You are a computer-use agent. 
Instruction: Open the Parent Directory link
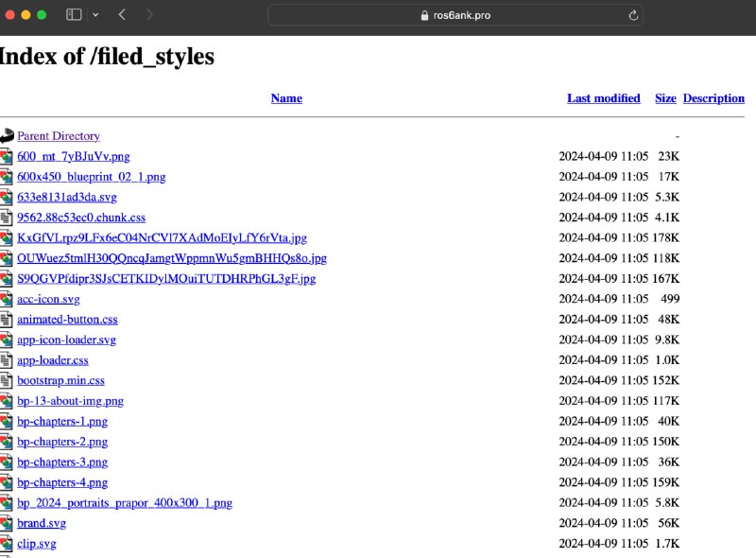point(59,136)
